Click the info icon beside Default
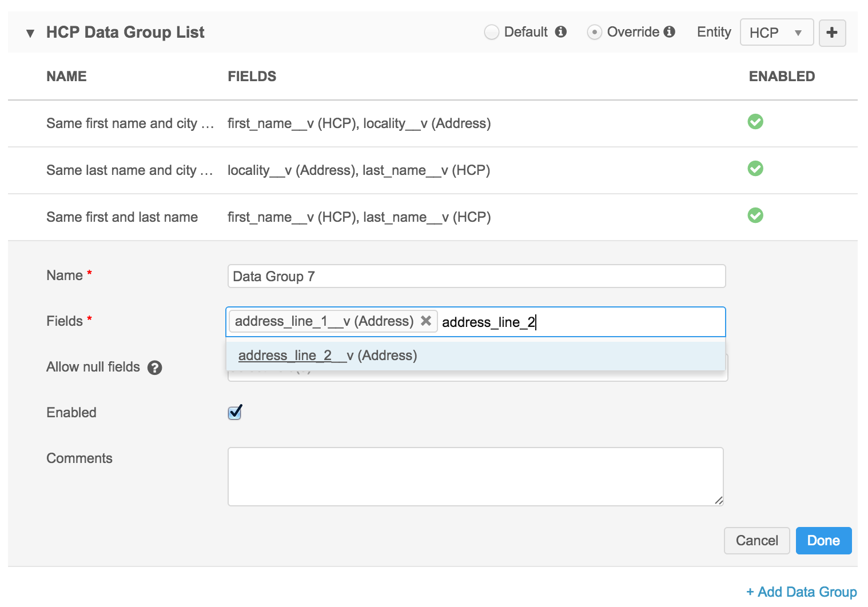This screenshot has width=868, height=607. 560,32
